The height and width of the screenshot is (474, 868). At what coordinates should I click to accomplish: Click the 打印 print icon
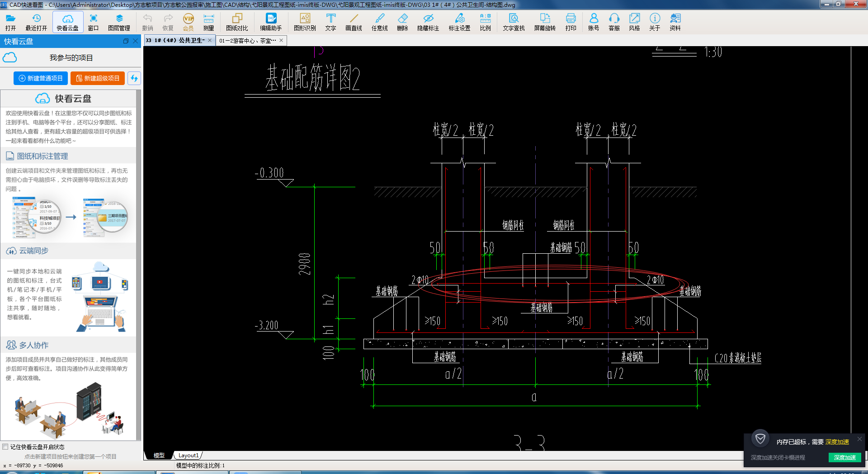click(x=571, y=22)
